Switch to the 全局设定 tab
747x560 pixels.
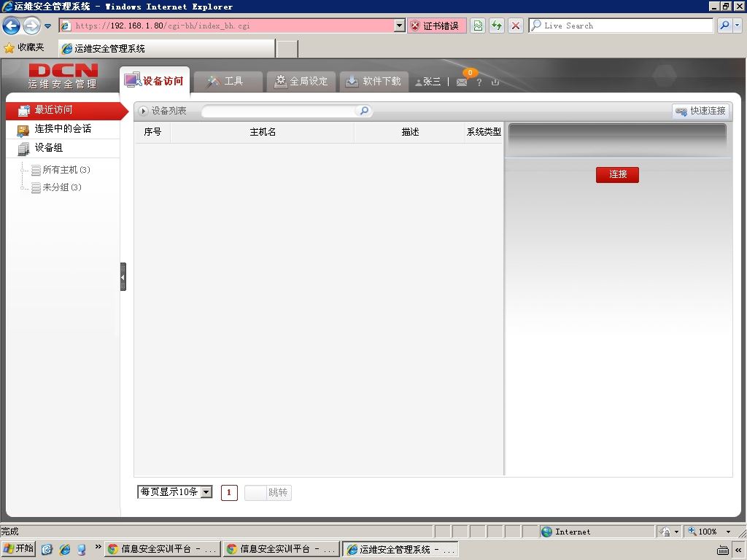(301, 82)
